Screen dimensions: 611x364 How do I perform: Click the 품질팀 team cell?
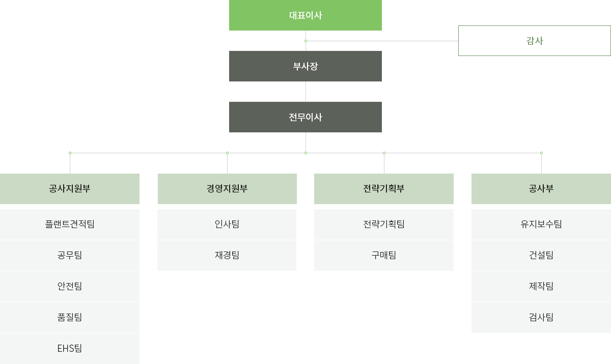pyautogui.click(x=70, y=318)
